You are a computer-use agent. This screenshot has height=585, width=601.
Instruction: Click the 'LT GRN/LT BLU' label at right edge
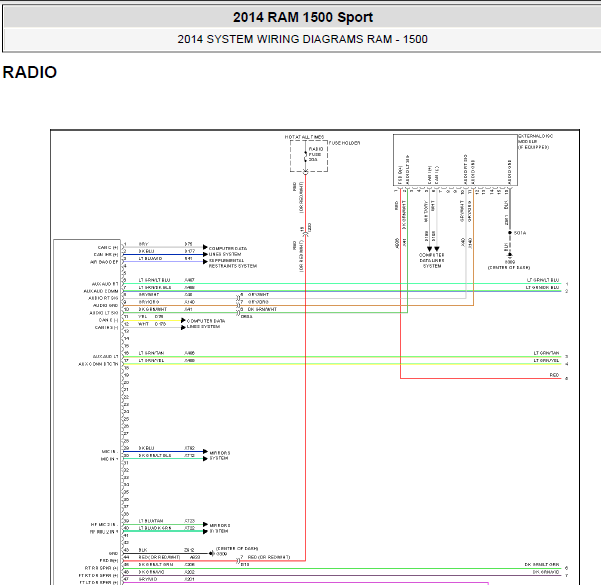pos(543,280)
